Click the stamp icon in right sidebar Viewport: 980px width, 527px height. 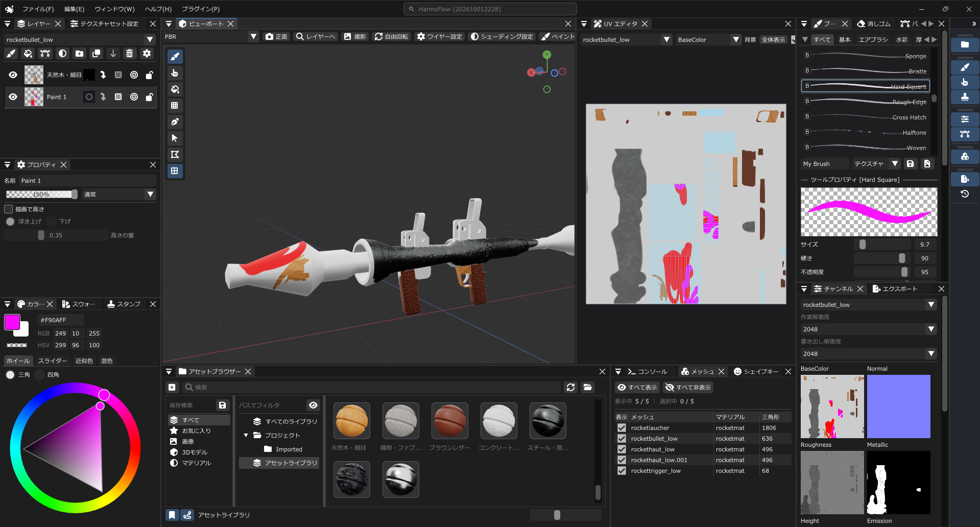[x=965, y=97]
